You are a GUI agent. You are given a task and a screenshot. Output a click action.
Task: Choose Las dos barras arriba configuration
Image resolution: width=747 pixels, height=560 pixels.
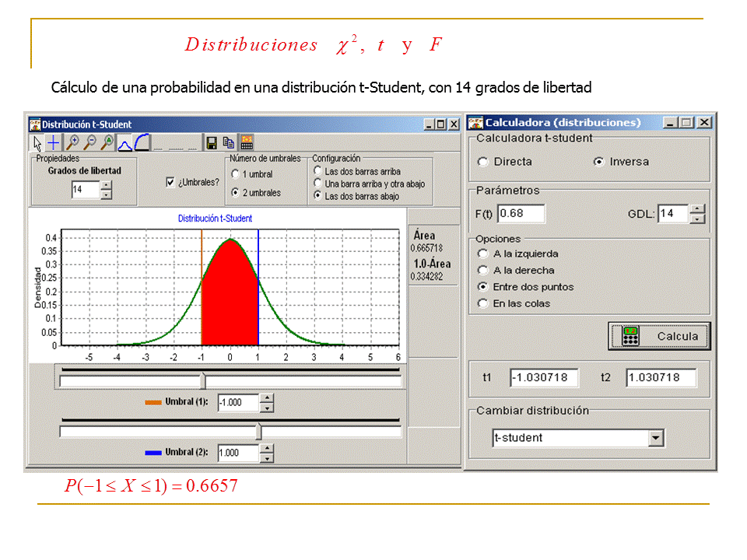pyautogui.click(x=317, y=171)
